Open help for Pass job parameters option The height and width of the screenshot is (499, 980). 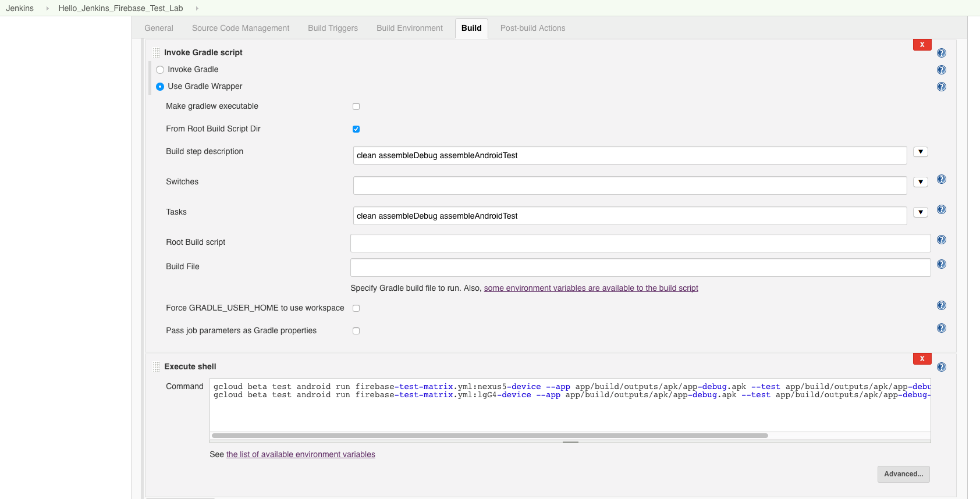pos(942,328)
